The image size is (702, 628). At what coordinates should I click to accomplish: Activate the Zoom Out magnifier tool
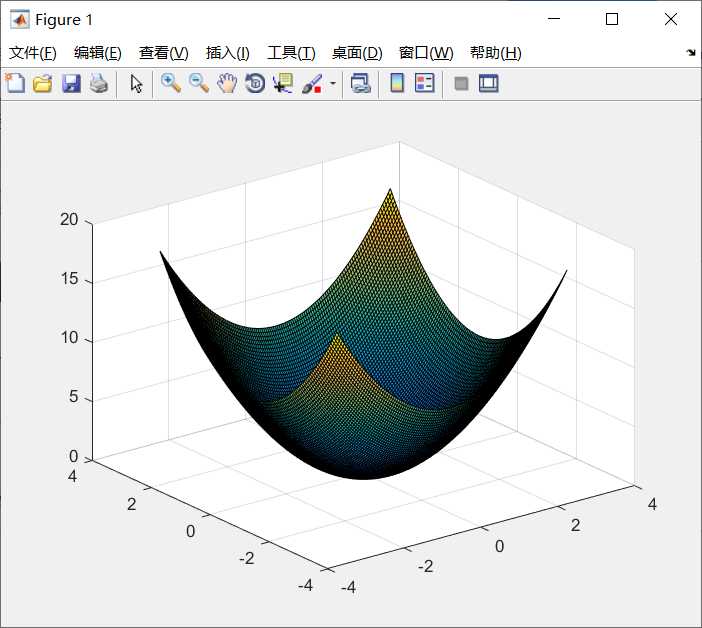point(199,83)
